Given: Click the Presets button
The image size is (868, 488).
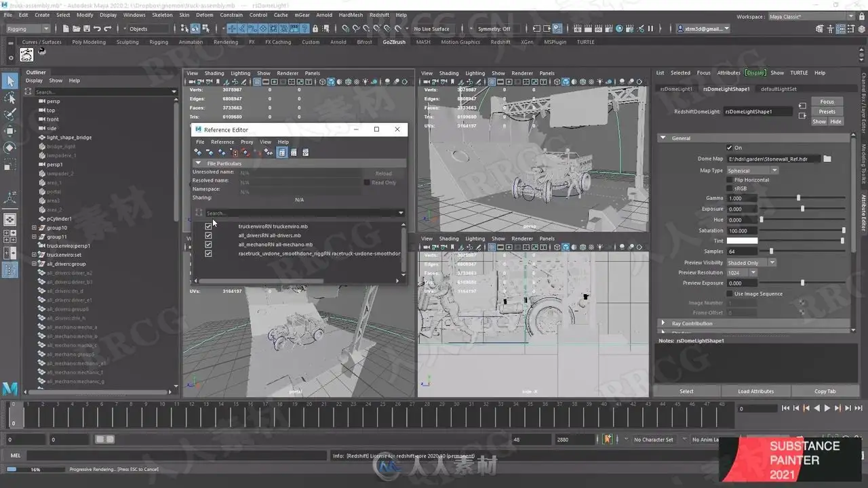Looking at the screenshot, I should [827, 111].
